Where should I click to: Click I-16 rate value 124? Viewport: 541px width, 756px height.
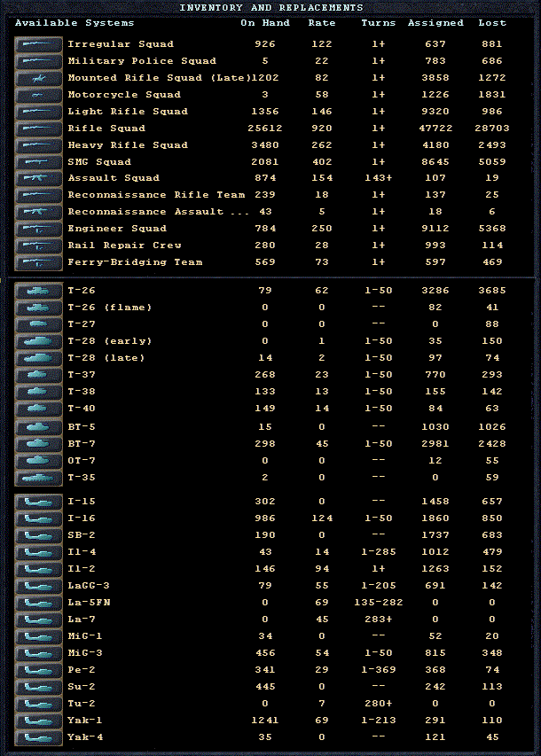322,518
